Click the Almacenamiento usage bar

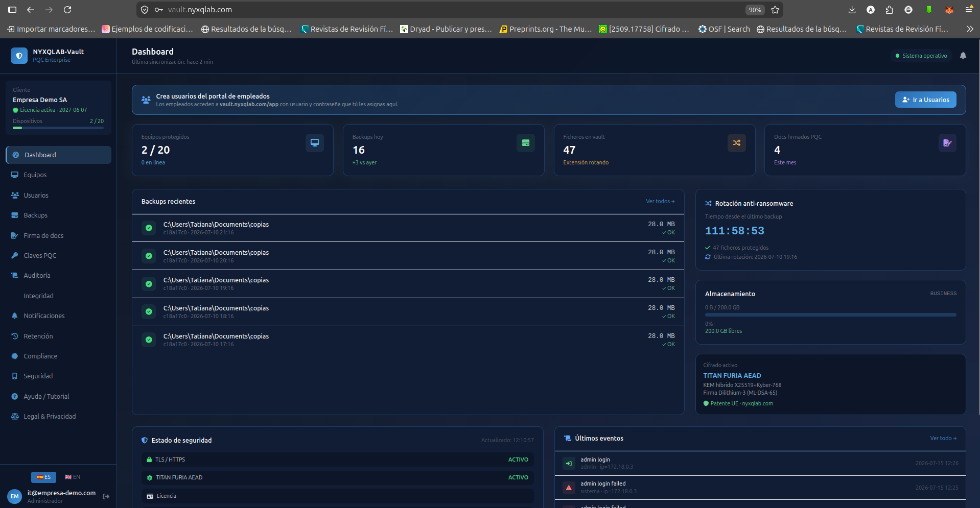pyautogui.click(x=830, y=315)
